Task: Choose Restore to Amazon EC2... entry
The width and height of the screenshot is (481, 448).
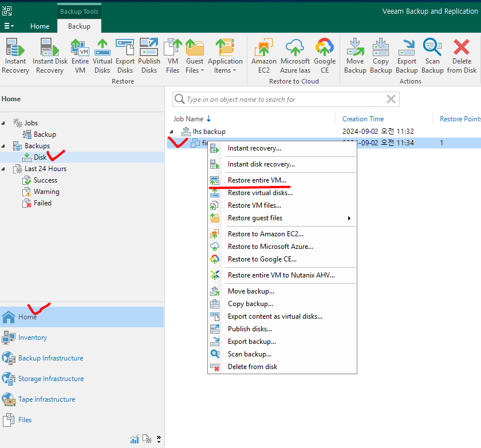Action: tap(282, 234)
